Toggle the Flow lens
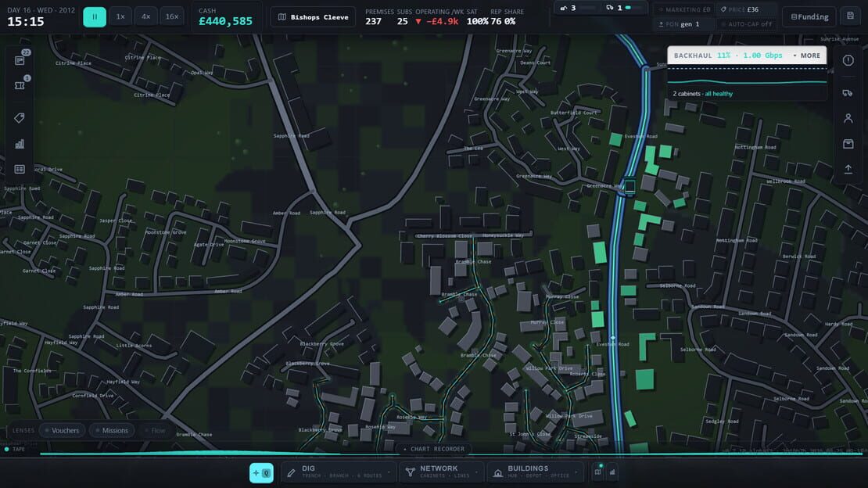868x488 pixels. tap(155, 430)
